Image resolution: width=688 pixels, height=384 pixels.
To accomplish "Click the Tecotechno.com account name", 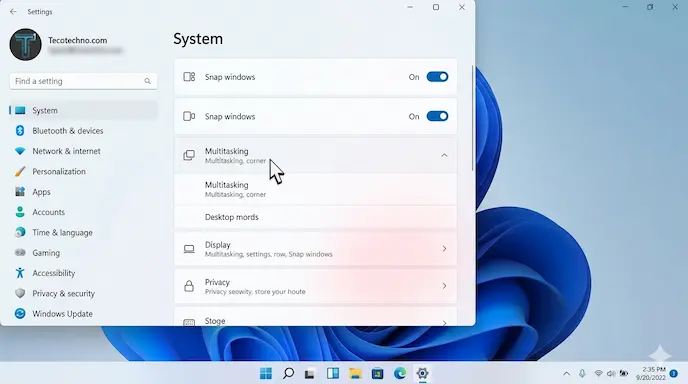I will [x=78, y=40].
